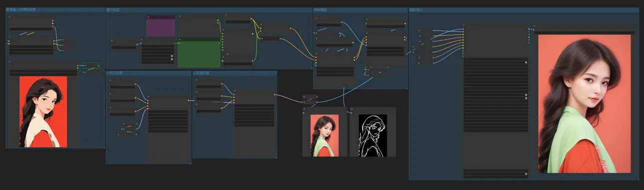Image resolution: width=644 pixels, height=190 pixels.
Task: Select the group title above the large realistic portrait
Action: (416, 9)
